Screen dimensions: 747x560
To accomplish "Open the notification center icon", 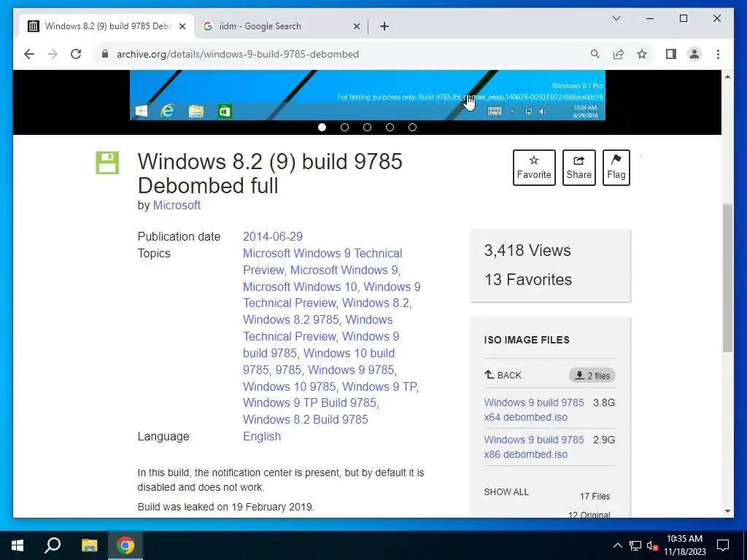I will [x=723, y=545].
